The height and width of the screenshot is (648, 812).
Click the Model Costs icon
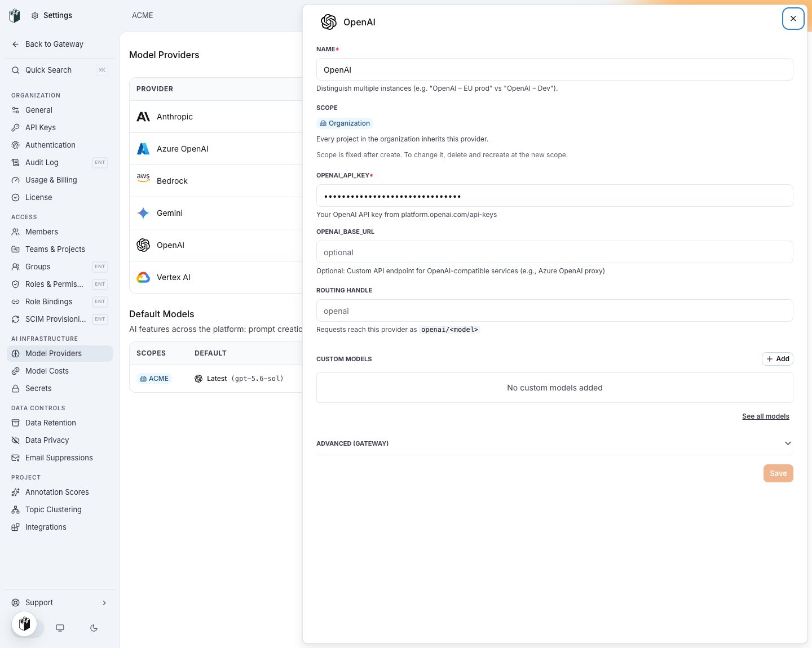pos(16,371)
